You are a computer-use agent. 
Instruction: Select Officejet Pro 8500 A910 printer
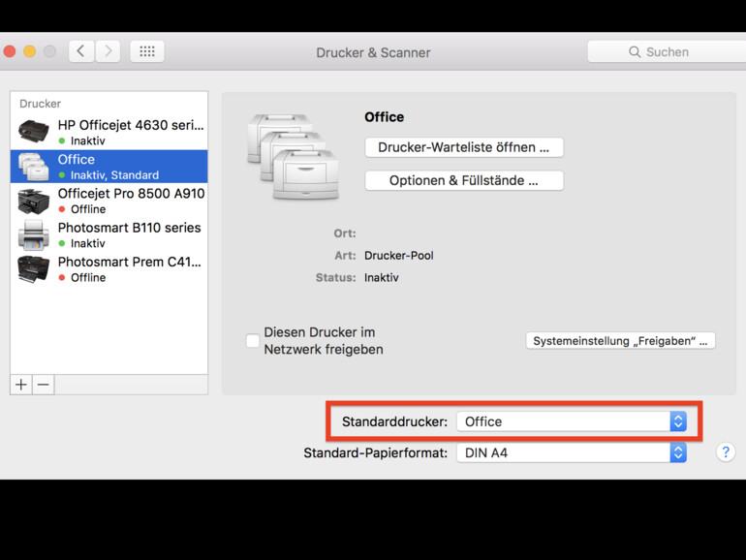[109, 201]
